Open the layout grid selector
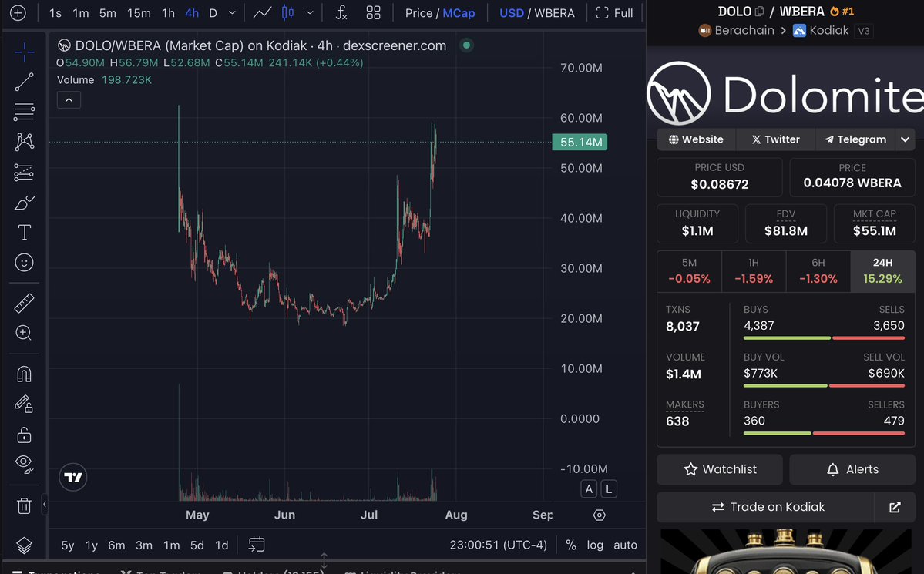This screenshot has height=574, width=924. [x=373, y=13]
